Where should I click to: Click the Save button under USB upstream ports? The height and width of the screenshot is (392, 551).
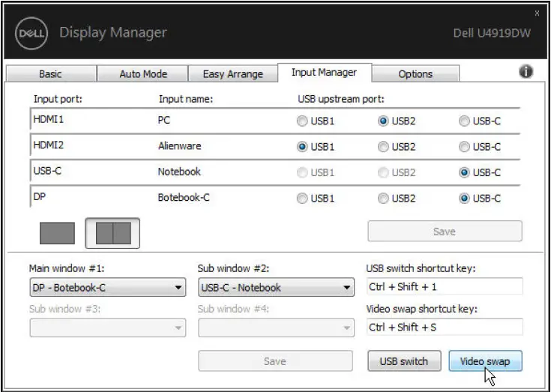pos(445,231)
